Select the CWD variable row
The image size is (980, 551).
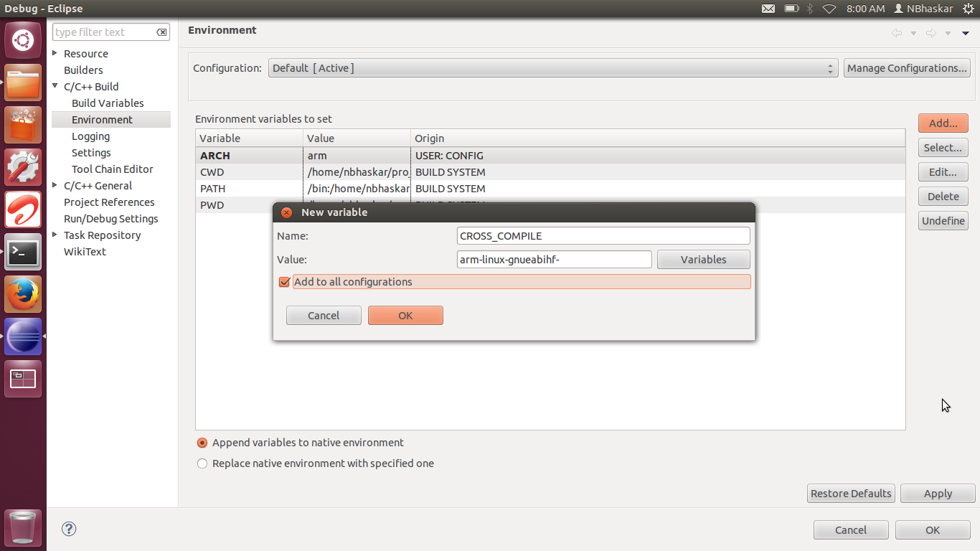(x=550, y=172)
